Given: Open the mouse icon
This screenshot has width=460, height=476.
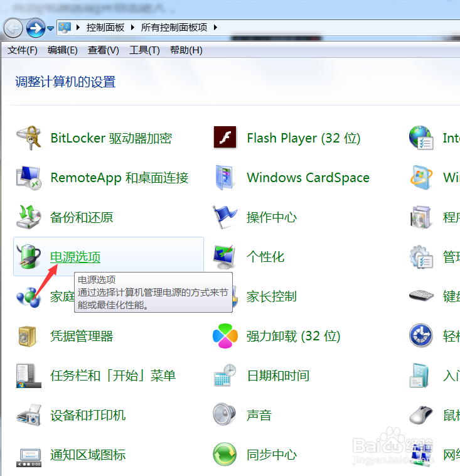Looking at the screenshot, I should point(421,414).
